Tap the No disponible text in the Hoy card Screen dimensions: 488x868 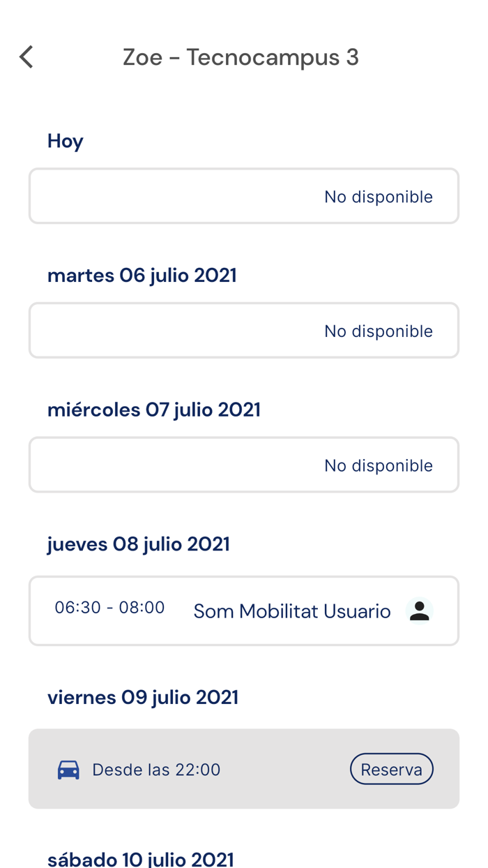378,196
